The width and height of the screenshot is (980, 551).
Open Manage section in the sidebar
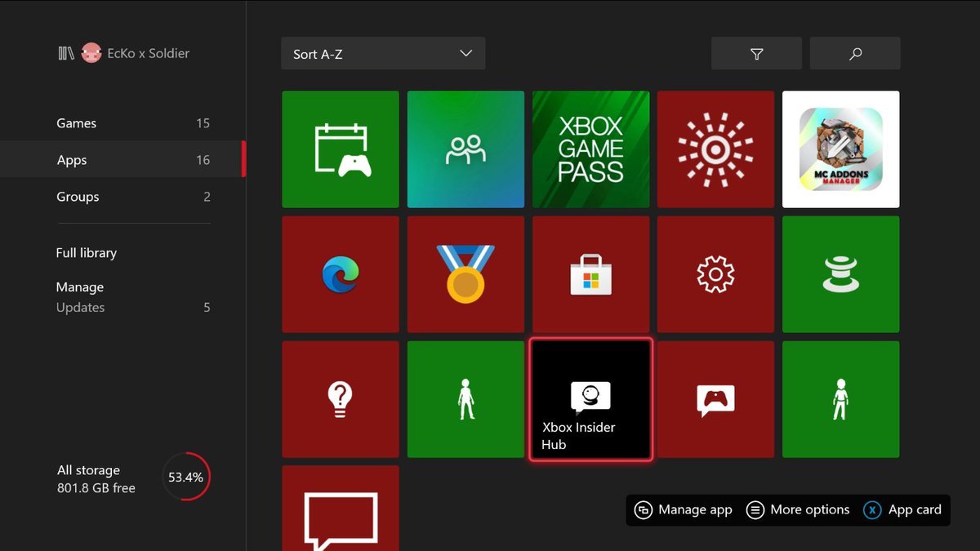tap(80, 287)
